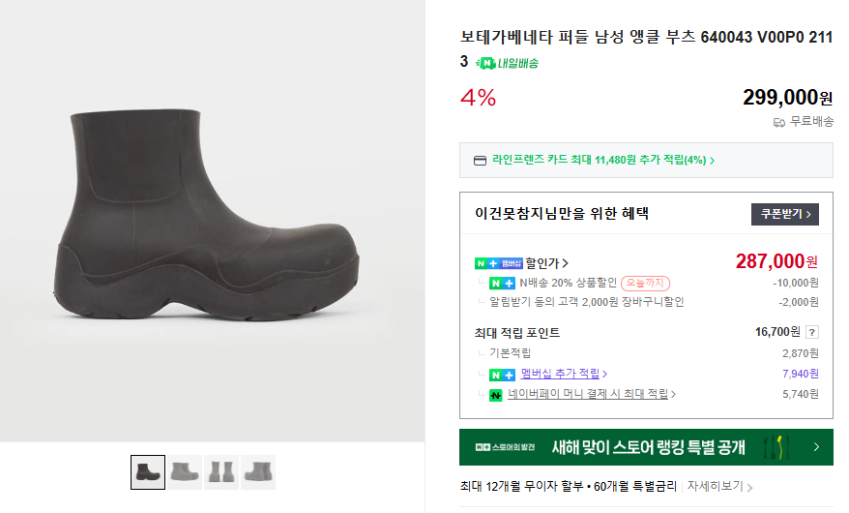Click the 내일배송 delivery badge icon
The width and height of the screenshot is (849, 513).
(486, 63)
